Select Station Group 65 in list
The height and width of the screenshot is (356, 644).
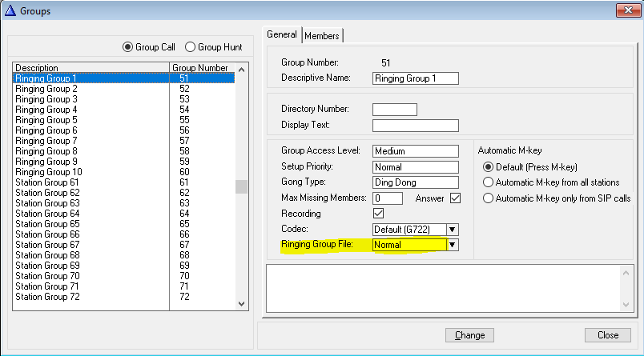coord(124,224)
